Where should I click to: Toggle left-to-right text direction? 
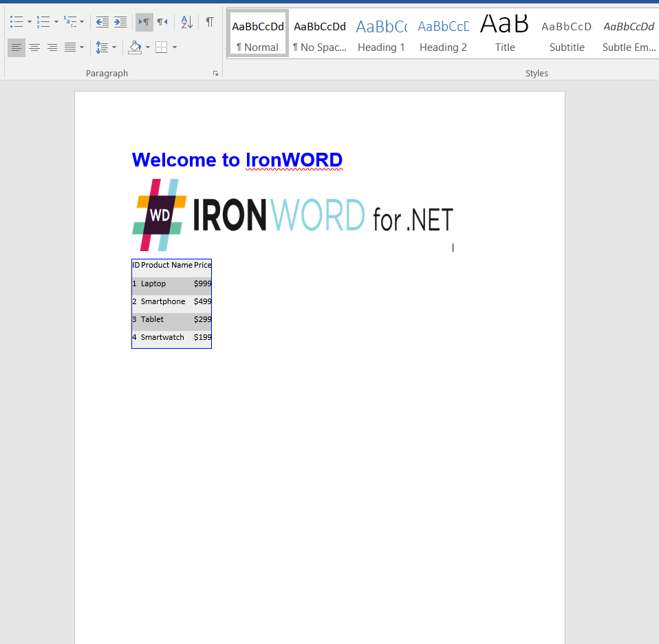click(x=144, y=22)
